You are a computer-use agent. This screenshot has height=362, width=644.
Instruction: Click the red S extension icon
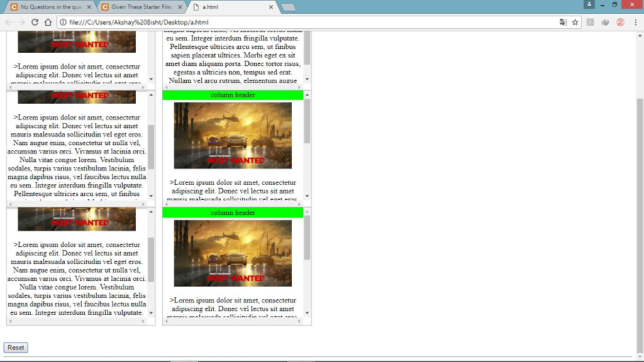pyautogui.click(x=620, y=22)
